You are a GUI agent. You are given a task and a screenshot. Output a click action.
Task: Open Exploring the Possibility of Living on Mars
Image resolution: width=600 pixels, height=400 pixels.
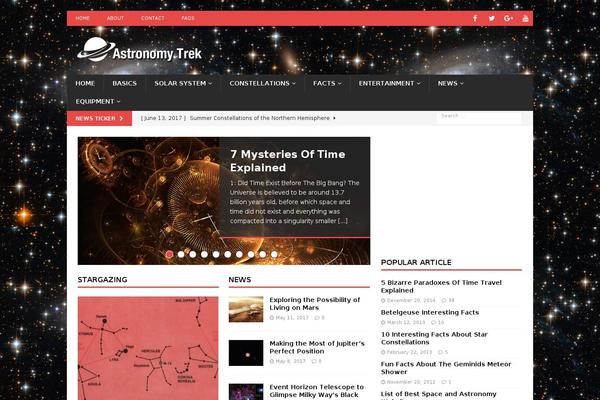pyautogui.click(x=315, y=304)
